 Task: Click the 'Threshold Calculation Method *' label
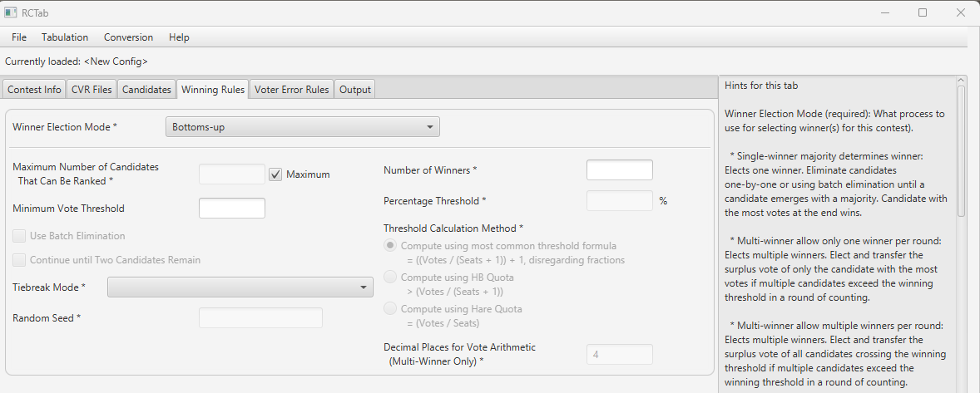tap(453, 228)
